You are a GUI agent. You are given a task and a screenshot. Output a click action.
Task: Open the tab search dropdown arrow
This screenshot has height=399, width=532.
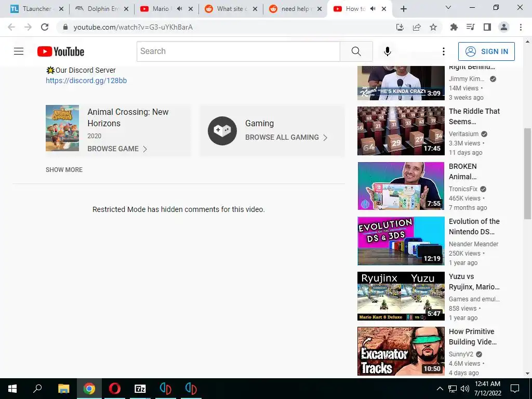coord(448,7)
